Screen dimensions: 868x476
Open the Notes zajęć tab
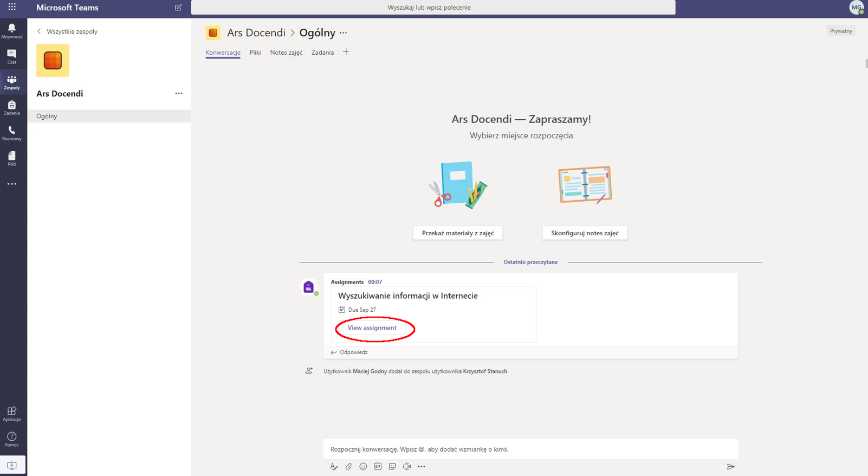(286, 53)
